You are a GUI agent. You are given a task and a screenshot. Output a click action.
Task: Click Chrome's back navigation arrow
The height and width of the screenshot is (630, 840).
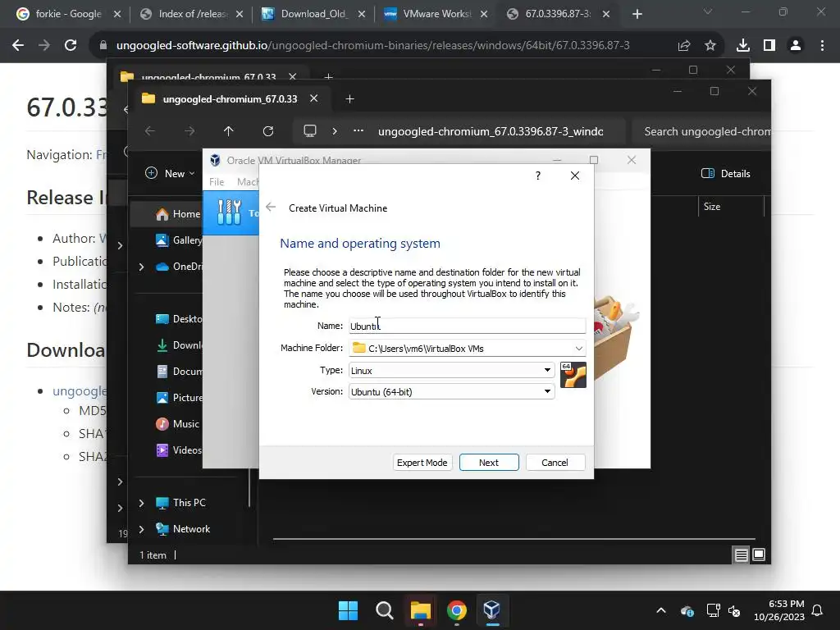(18, 46)
